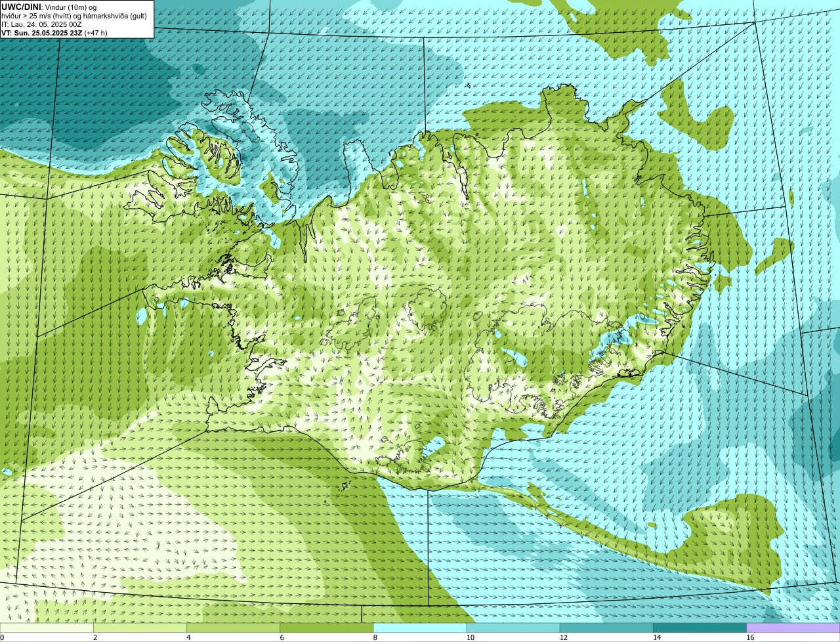The height and width of the screenshot is (642, 840).
Task: Click the 'IT: Lau. 24. 05. 2025 00Z' line
Action: click(x=41, y=24)
